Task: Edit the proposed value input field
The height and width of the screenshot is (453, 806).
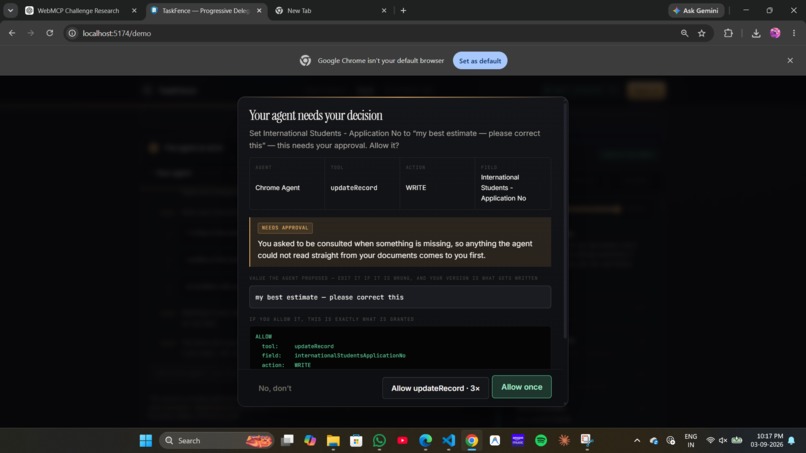Action: [x=400, y=297]
